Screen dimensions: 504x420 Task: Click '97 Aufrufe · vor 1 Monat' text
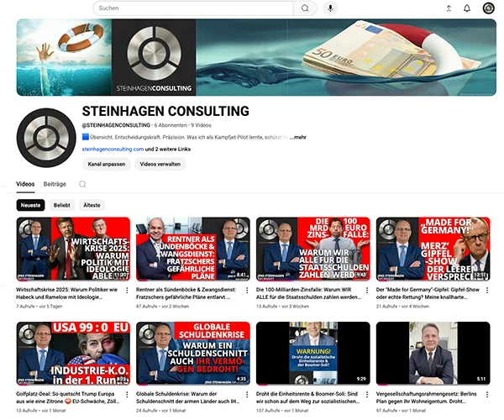[x=401, y=411]
